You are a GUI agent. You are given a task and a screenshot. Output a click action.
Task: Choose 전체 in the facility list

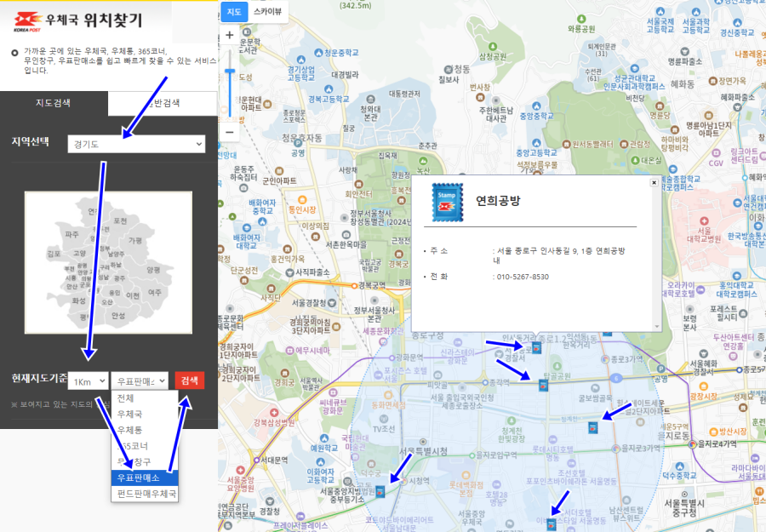[x=145, y=398]
